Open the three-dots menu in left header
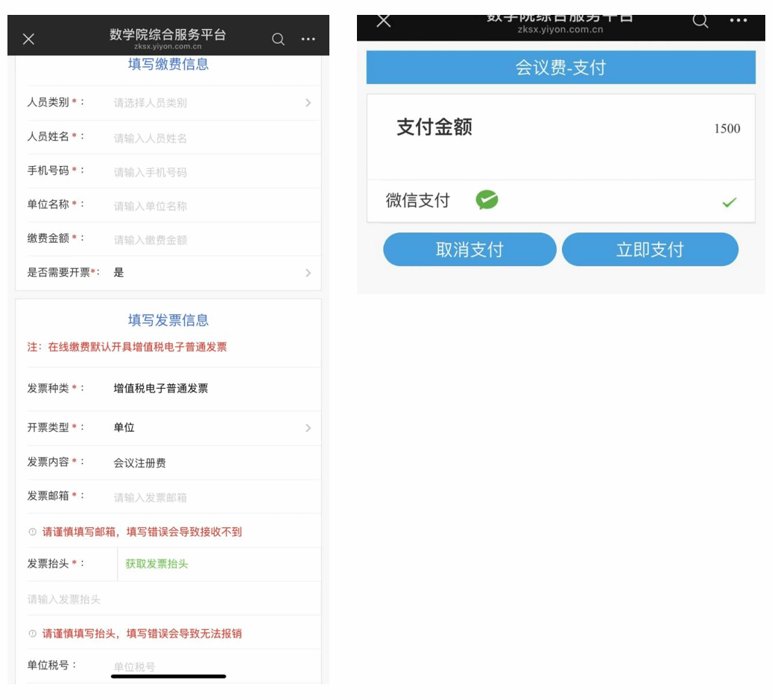This screenshot has width=775, height=700. click(x=309, y=39)
